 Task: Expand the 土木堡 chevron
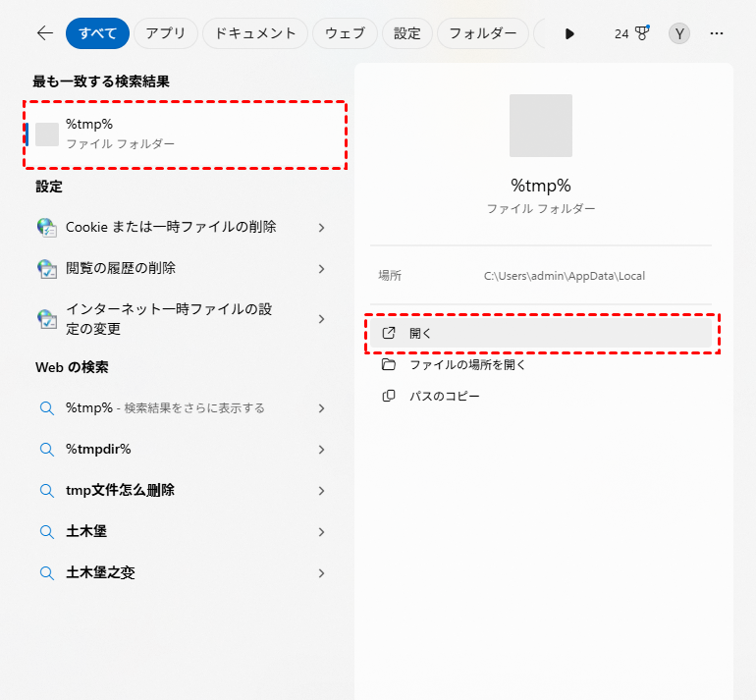(322, 532)
